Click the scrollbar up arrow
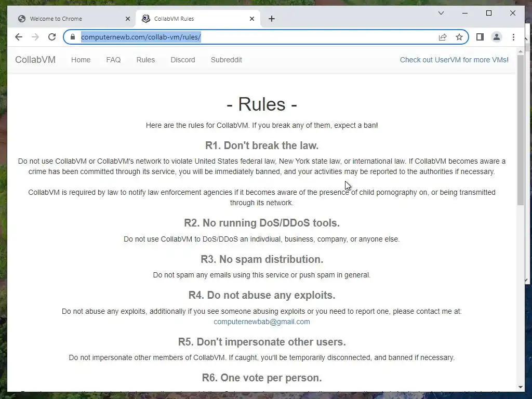 tap(521, 51)
